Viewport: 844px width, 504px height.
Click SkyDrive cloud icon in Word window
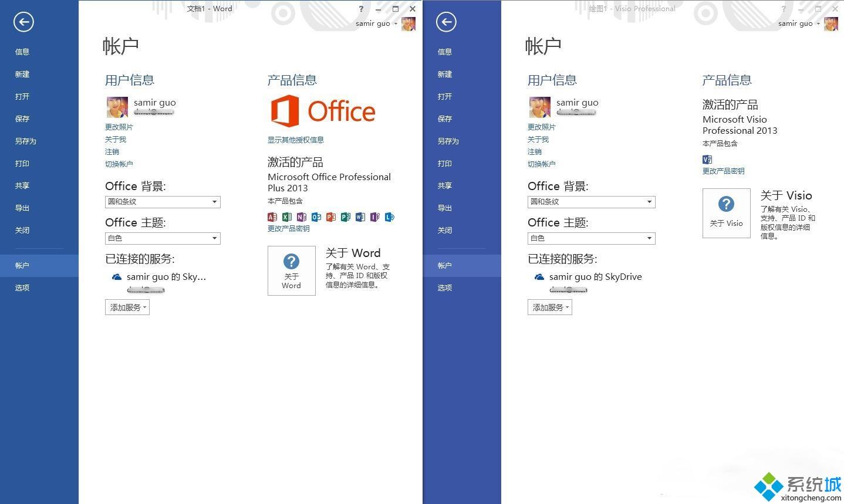(x=117, y=277)
